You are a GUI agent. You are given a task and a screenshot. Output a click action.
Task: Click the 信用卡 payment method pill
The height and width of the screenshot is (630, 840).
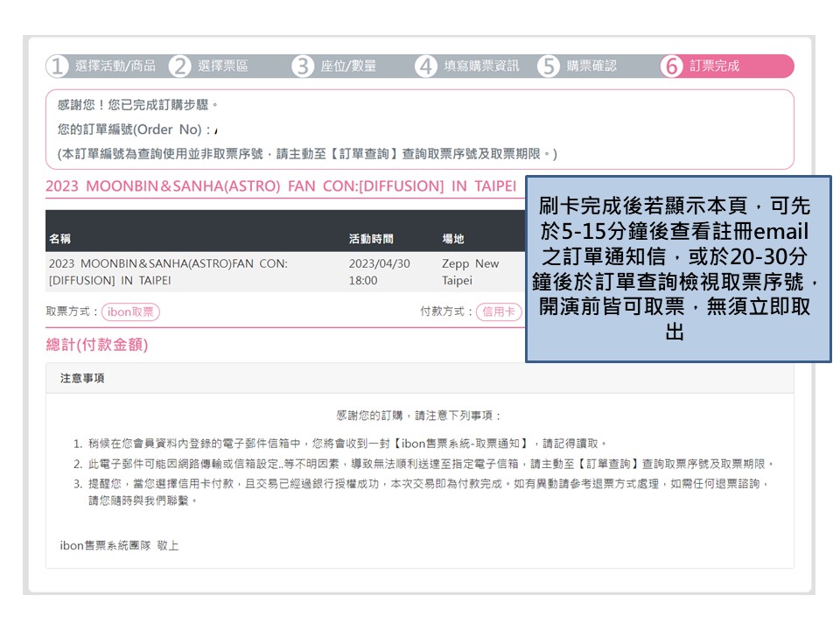click(x=499, y=312)
